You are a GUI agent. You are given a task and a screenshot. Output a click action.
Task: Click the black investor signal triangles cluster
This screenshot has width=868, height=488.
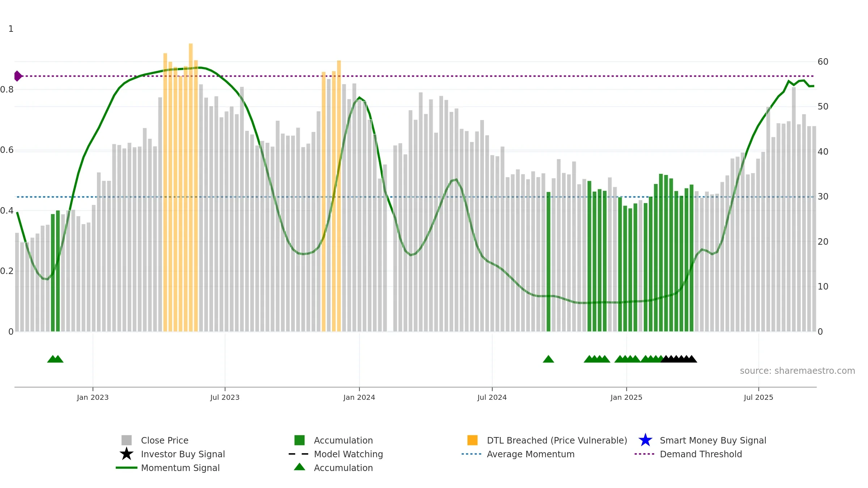679,359
